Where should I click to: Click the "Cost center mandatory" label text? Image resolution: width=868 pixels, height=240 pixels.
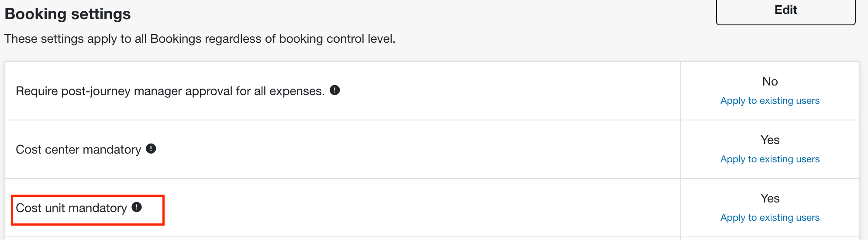point(79,150)
